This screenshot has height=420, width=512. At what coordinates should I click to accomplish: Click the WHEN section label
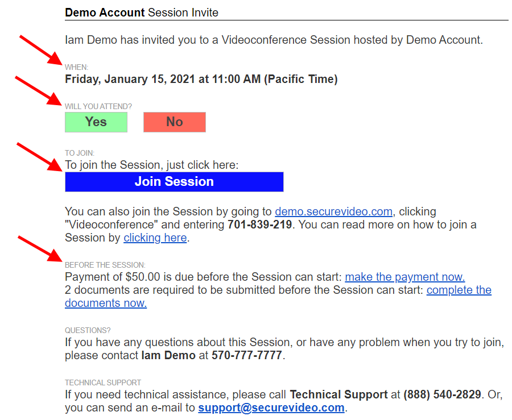(77, 68)
